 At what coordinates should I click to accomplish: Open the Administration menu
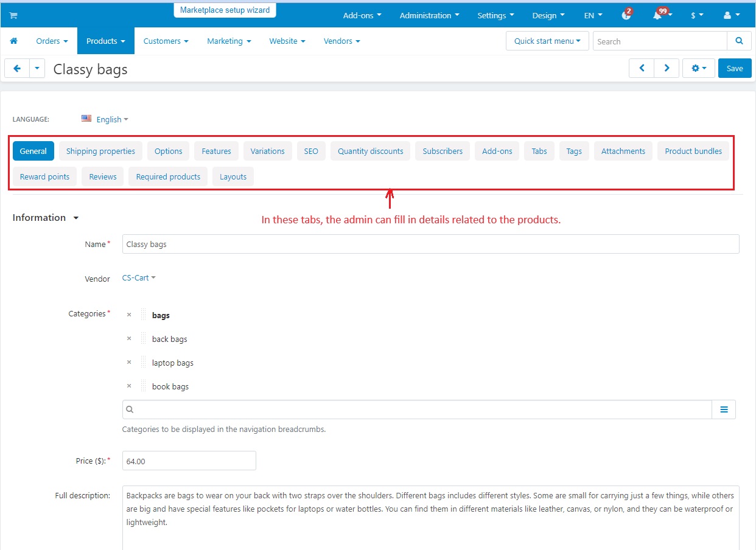tap(429, 16)
